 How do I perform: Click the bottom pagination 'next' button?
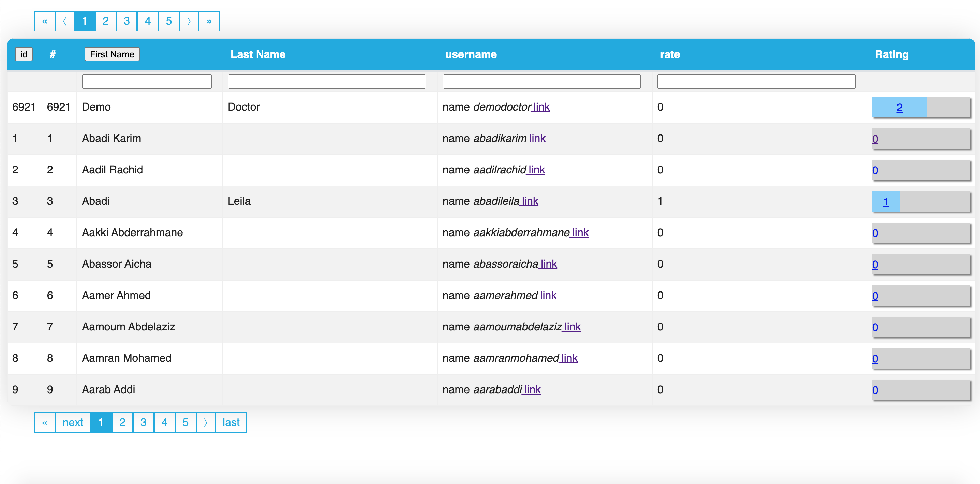pyautogui.click(x=73, y=422)
